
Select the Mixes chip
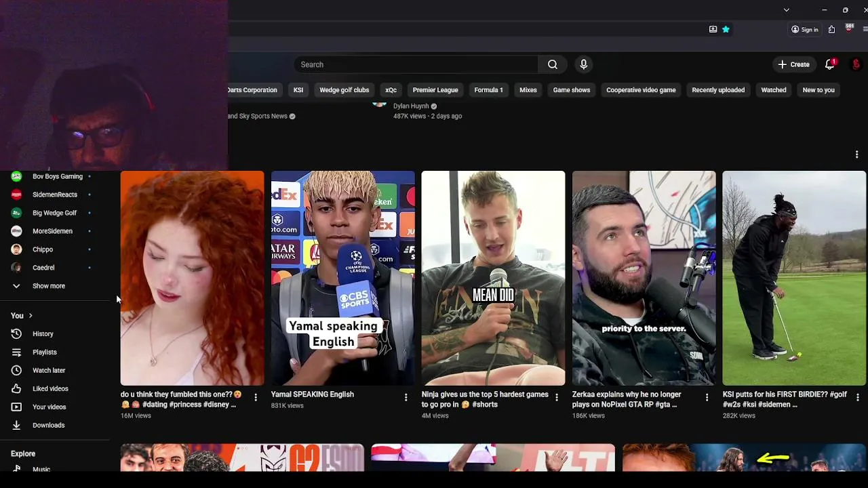[528, 89]
